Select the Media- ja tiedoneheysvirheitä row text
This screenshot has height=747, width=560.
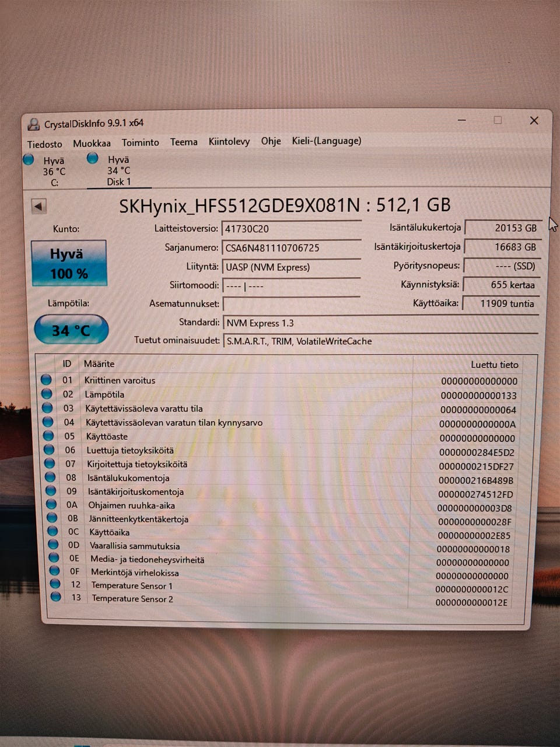pyautogui.click(x=148, y=559)
